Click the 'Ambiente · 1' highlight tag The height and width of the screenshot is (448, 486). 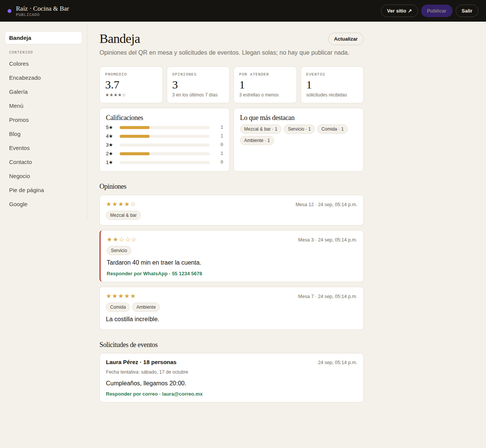pyautogui.click(x=257, y=140)
